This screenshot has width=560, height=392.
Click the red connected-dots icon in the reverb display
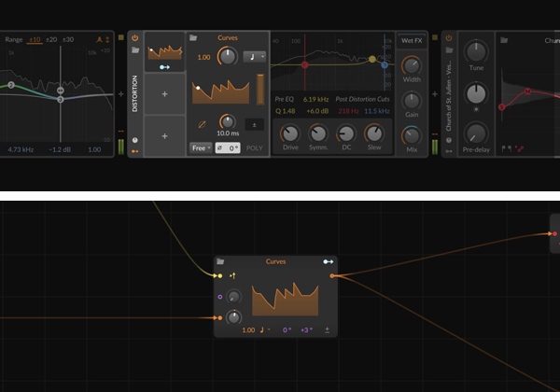520,148
